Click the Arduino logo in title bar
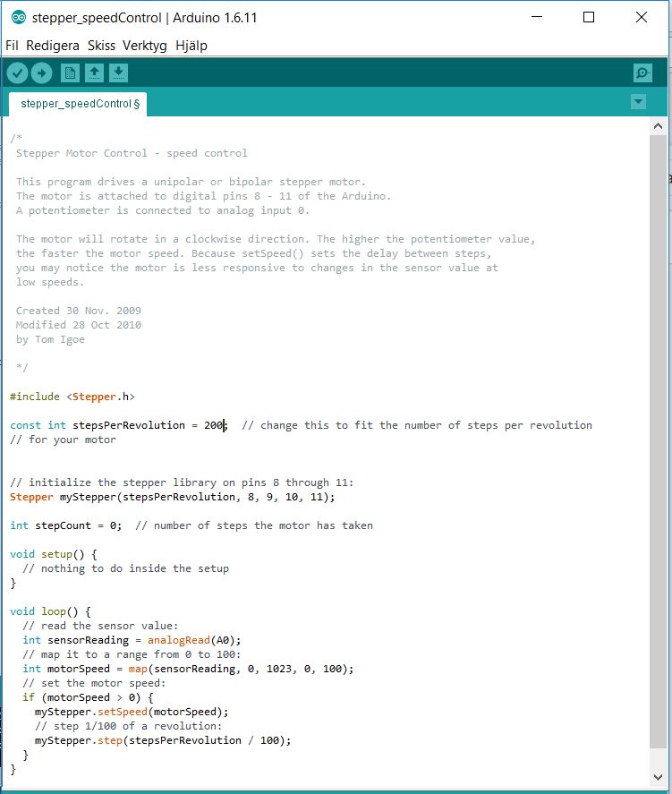 [x=19, y=18]
